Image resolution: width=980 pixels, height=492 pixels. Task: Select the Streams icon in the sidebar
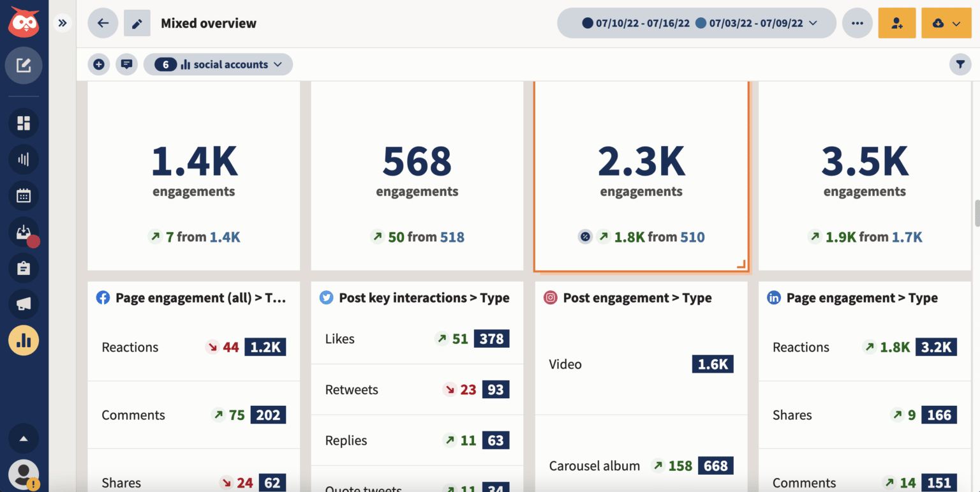pyautogui.click(x=24, y=123)
